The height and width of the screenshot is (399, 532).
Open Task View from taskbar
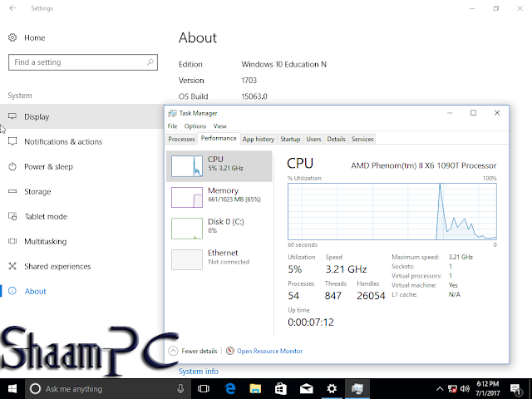[204, 389]
